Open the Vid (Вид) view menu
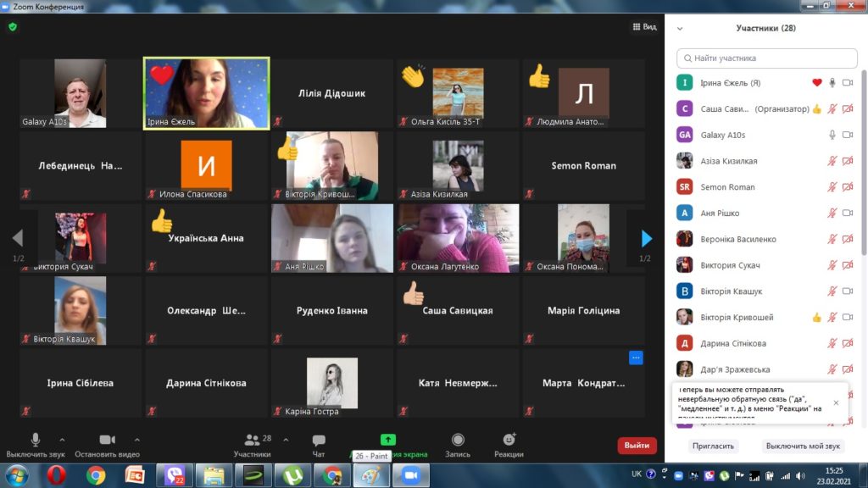This screenshot has width=868, height=488. point(644,27)
